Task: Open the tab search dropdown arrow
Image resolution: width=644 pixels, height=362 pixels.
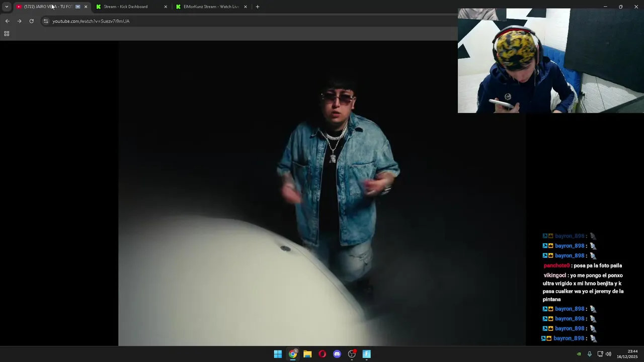Action: (7, 7)
